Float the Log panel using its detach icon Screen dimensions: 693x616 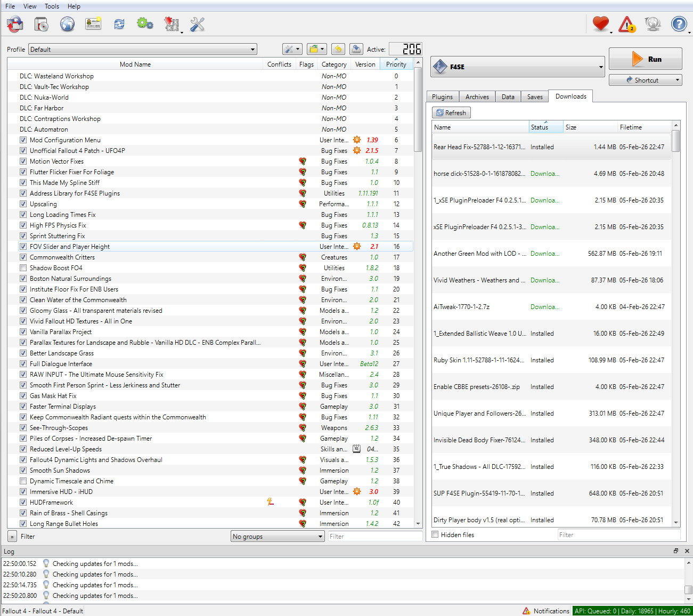point(676,551)
